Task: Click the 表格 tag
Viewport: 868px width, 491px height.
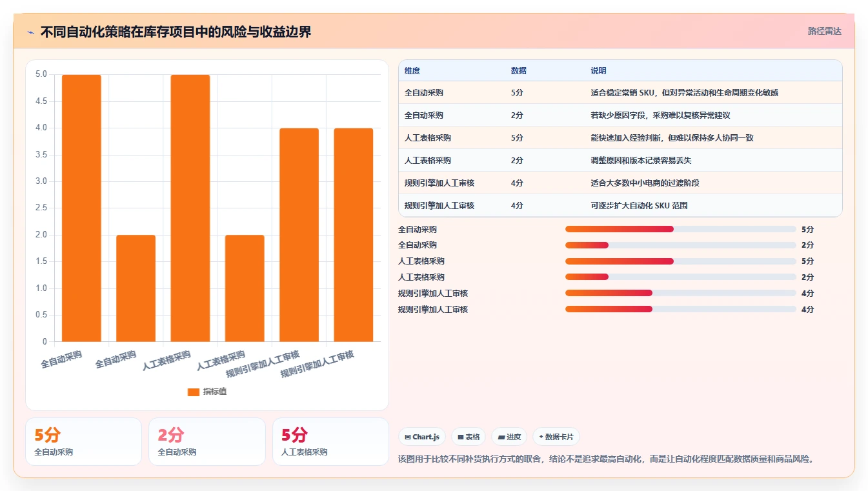Action: 469,437
